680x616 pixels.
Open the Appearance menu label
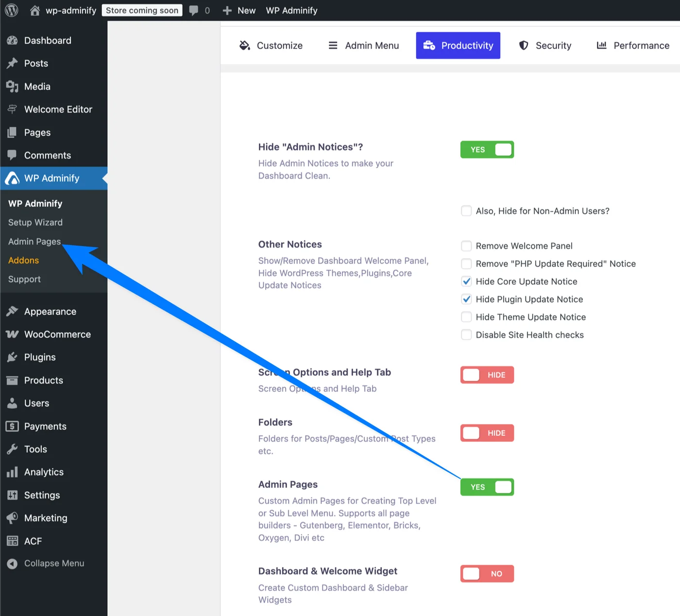pos(50,312)
